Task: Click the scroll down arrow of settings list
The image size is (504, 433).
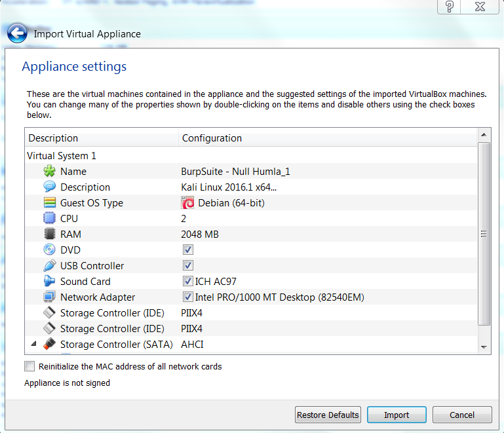Action: tap(484, 347)
